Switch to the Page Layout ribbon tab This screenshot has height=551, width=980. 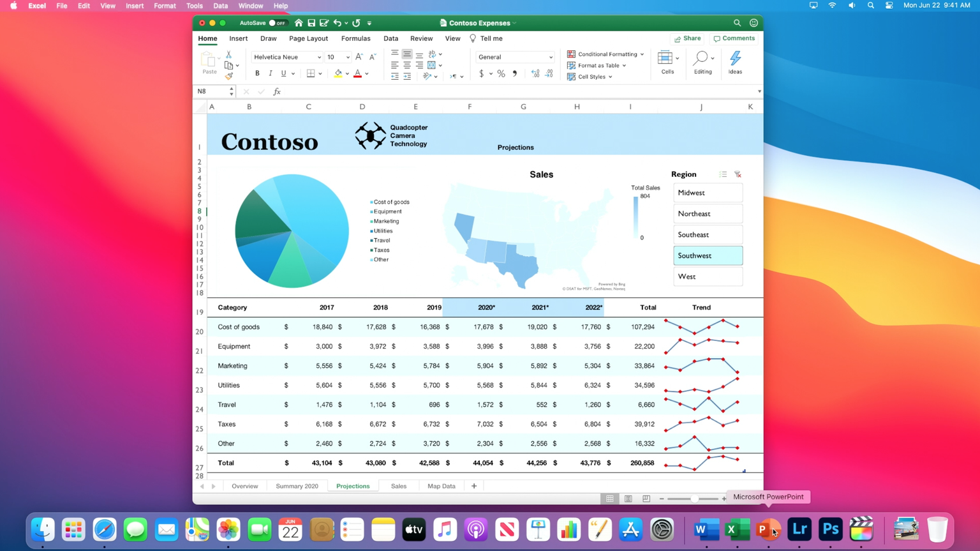308,38
